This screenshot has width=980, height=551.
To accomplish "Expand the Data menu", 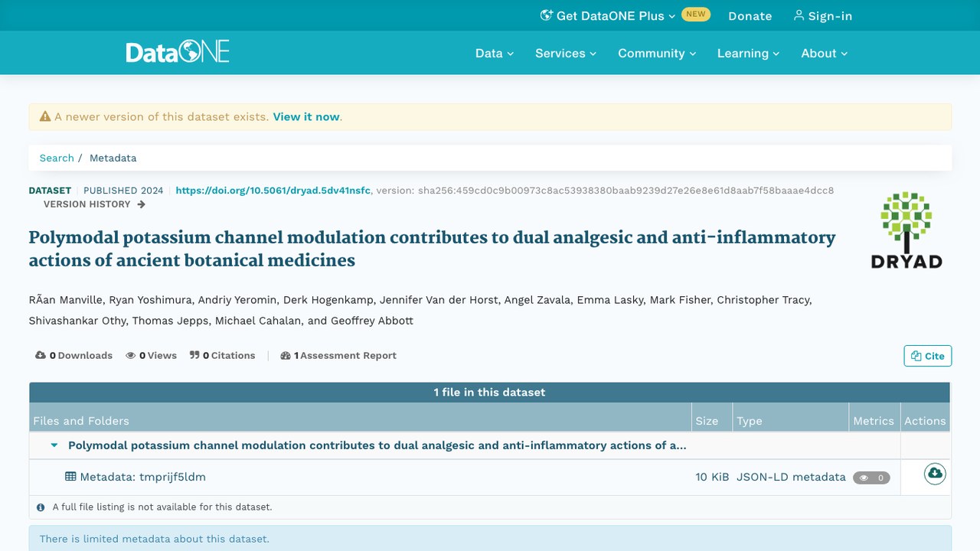I will tap(495, 54).
